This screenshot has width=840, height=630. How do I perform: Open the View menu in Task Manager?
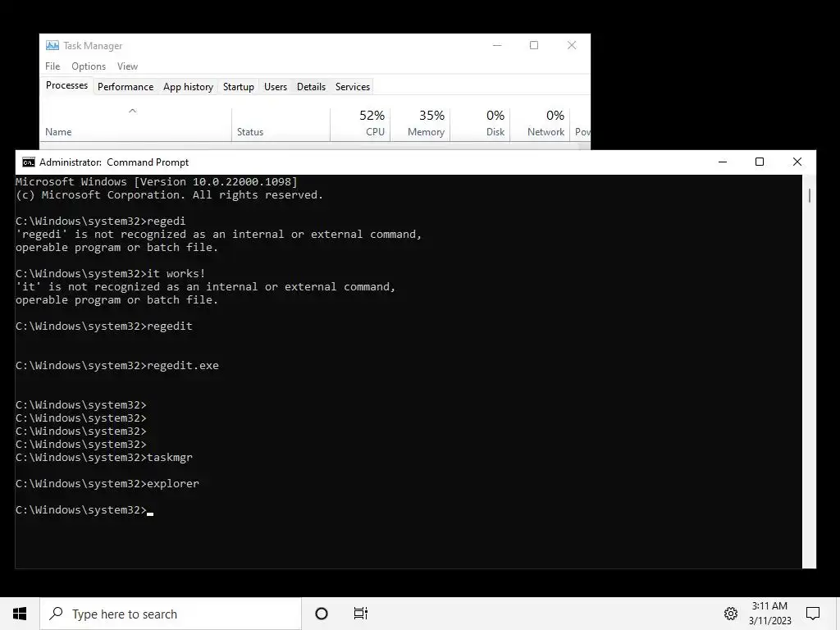(127, 66)
